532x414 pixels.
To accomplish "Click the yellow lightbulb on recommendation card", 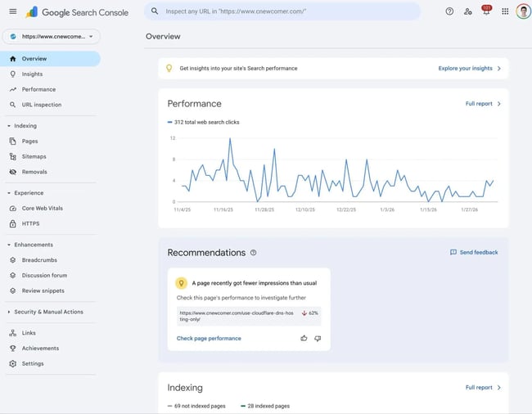I will tap(182, 283).
